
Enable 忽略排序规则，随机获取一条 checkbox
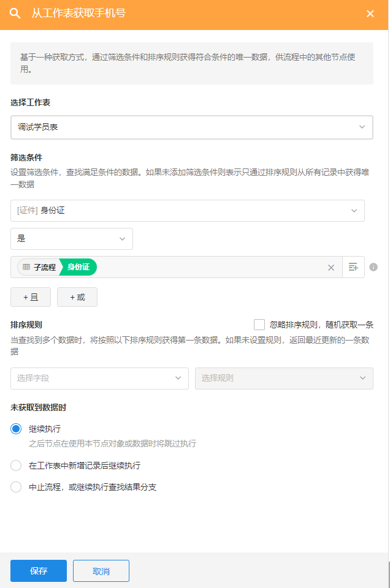(x=259, y=325)
